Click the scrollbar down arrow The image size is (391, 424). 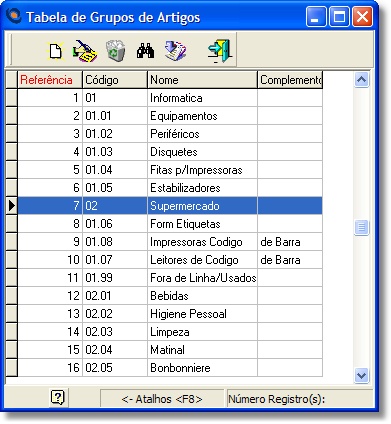362,375
